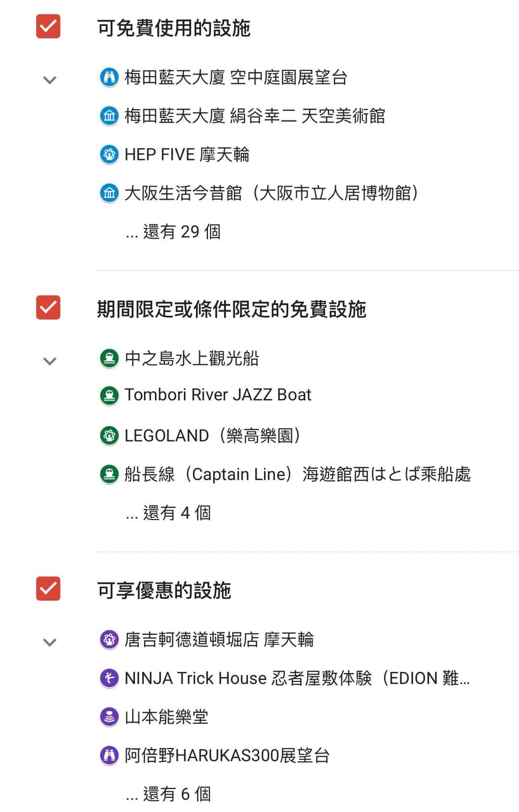
Task: Select Tombori River JAZZ Boat entry
Action: [218, 395]
